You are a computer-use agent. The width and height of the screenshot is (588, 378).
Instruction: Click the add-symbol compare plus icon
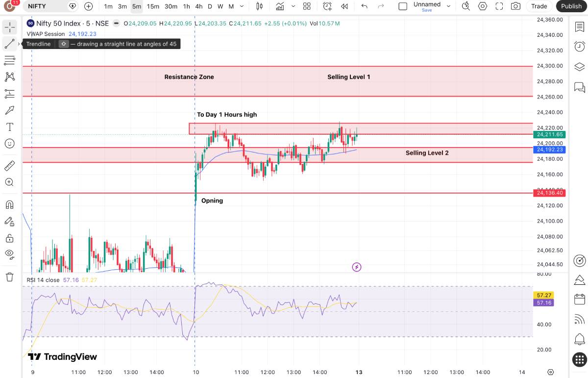point(88,6)
